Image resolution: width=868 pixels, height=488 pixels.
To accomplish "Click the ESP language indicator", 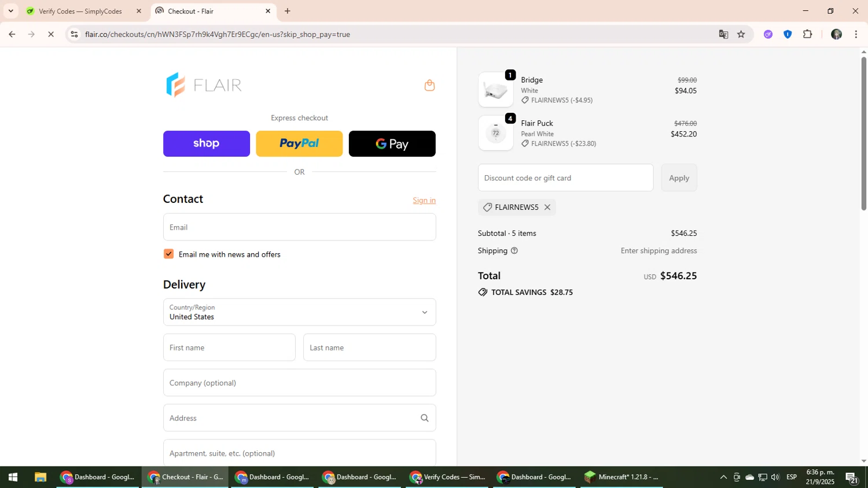I will 792,477.
